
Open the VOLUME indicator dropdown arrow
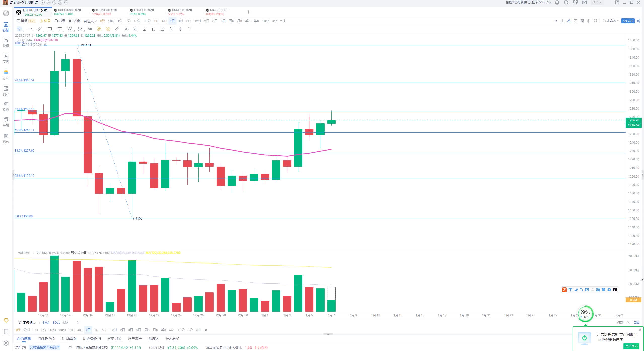click(33, 253)
